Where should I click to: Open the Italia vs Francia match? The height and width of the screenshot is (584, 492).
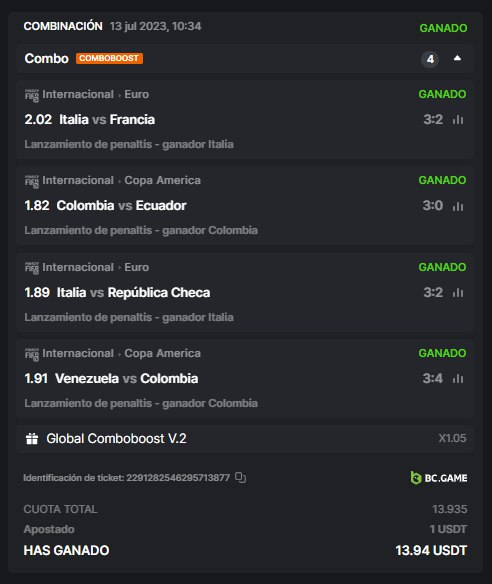point(107,120)
